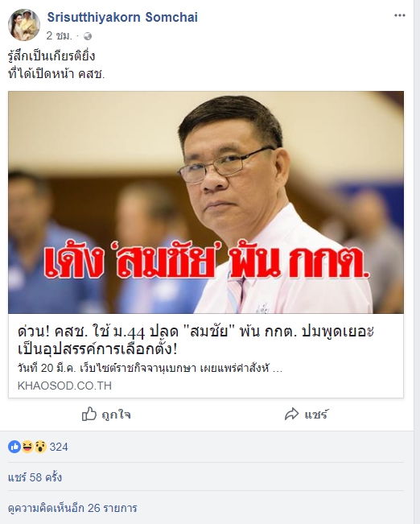Expand ดูความคิดเห็นอีก 26 รายการ comments

pyautogui.click(x=72, y=508)
